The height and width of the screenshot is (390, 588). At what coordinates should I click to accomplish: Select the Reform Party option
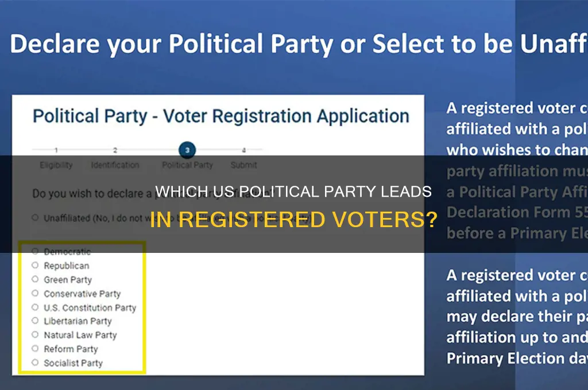pyautogui.click(x=35, y=349)
